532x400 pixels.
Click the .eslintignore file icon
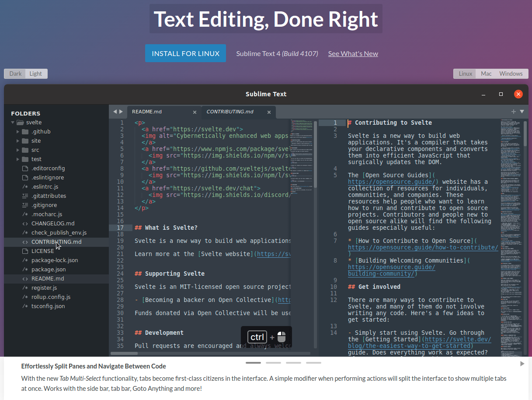[25, 178]
